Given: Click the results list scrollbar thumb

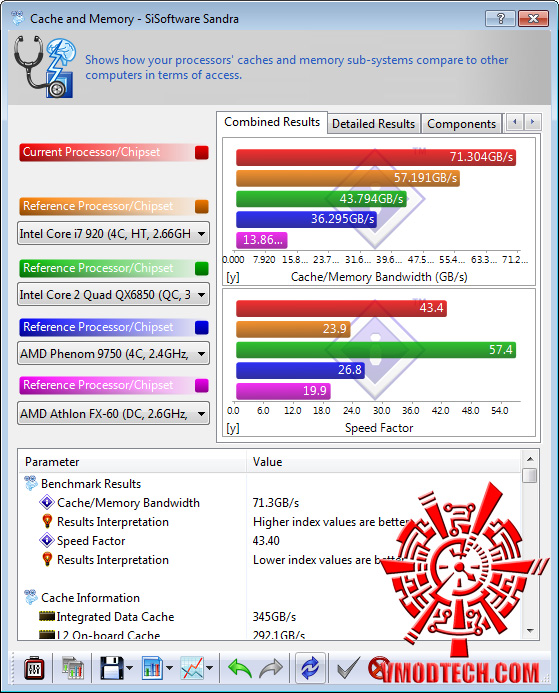Looking at the screenshot, I should click(530, 476).
